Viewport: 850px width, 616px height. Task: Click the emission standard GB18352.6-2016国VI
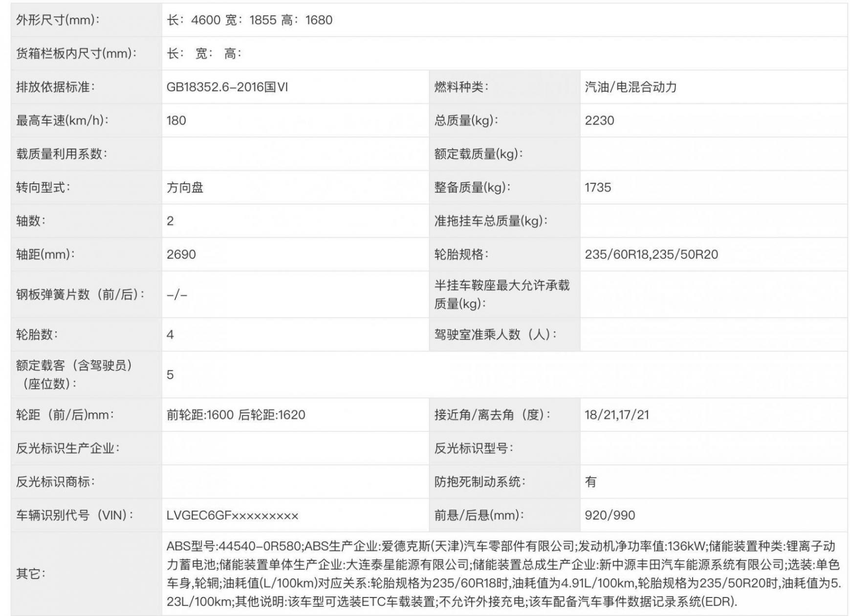coord(230,86)
